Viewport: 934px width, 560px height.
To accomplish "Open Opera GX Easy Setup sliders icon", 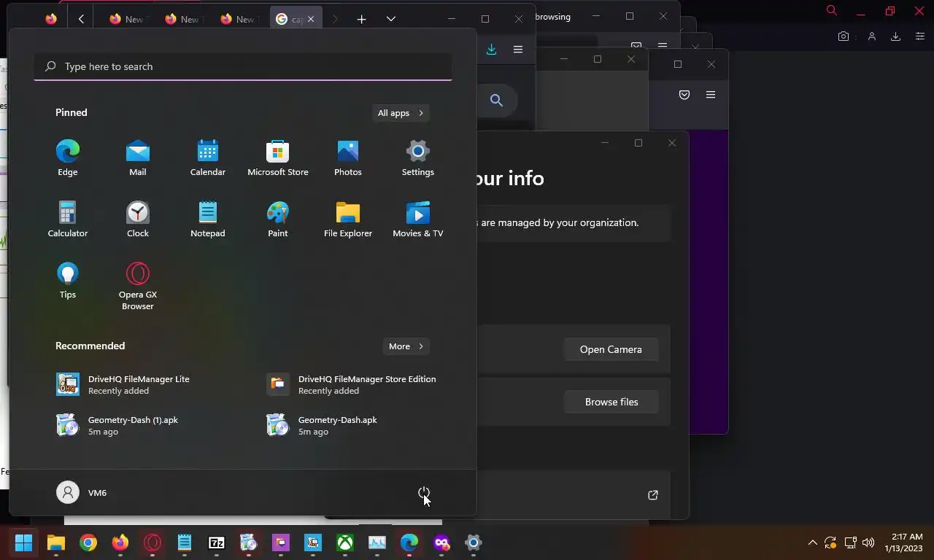I will [x=920, y=36].
